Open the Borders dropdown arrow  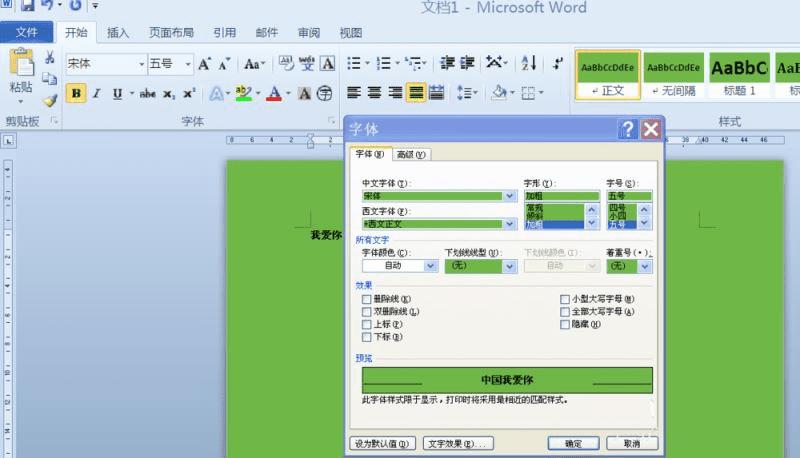541,93
